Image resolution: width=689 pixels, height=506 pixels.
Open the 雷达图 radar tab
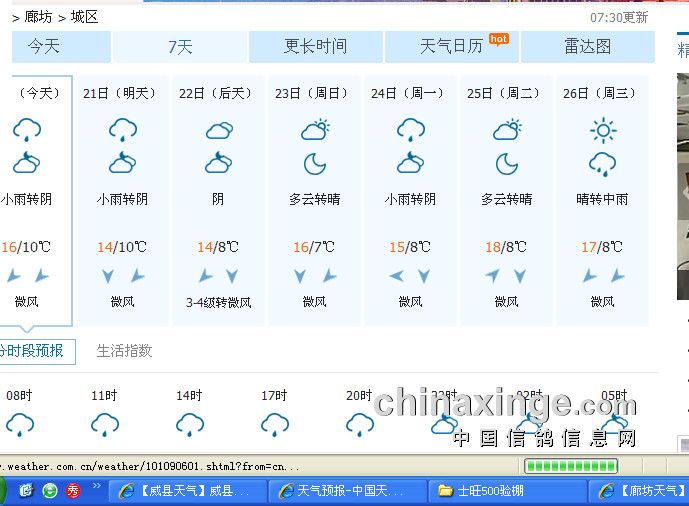tap(587, 47)
